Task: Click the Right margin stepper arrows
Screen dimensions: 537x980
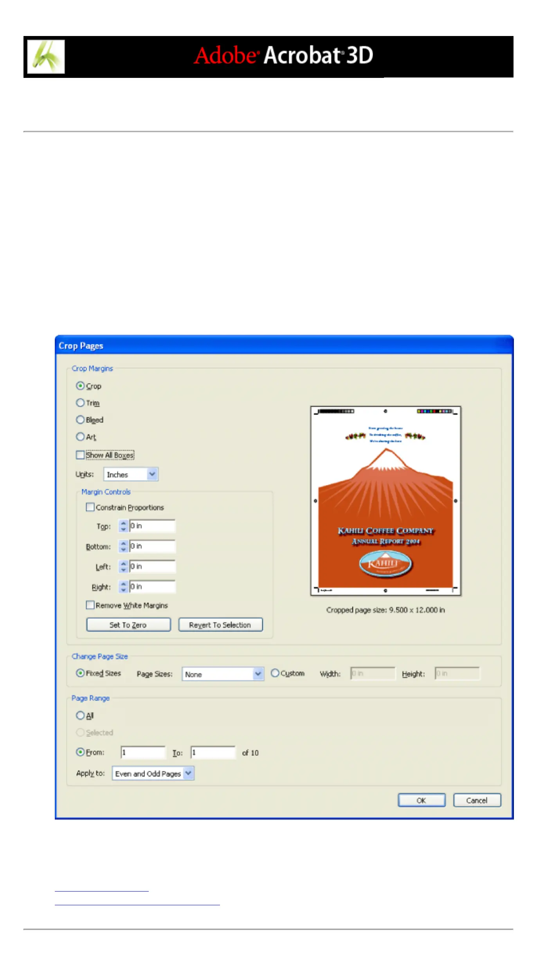Action: tap(123, 587)
